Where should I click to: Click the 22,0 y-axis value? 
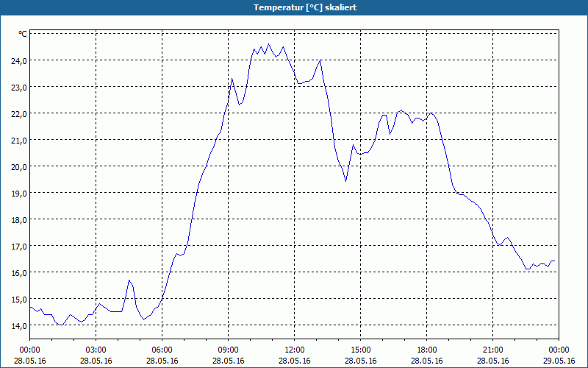pyautogui.click(x=19, y=114)
